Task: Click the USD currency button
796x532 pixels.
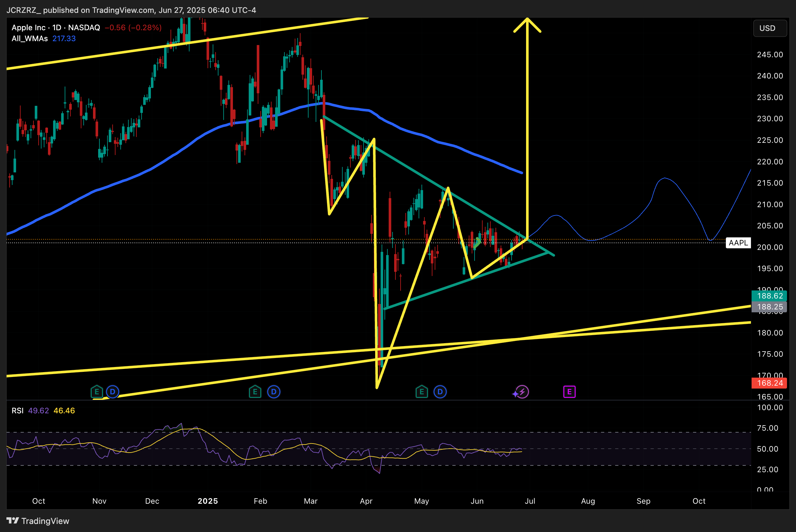Action: (x=770, y=28)
